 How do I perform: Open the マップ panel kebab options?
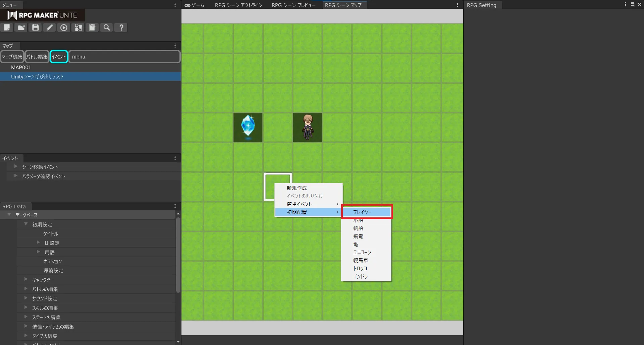[x=175, y=46]
